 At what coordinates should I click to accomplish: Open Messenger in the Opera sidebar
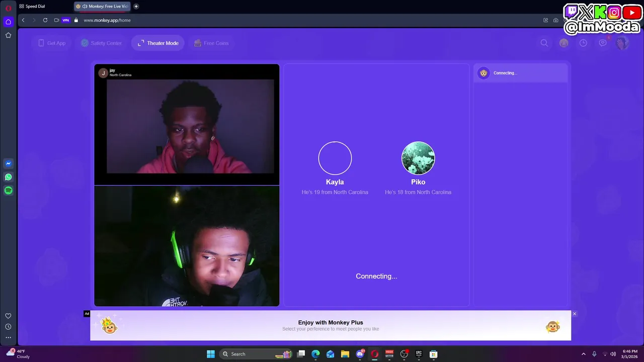[x=8, y=163]
